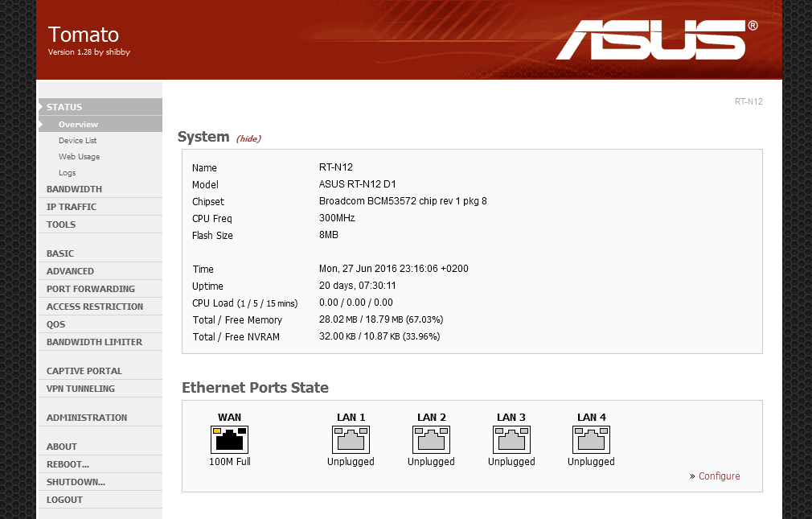The height and width of the screenshot is (519, 812).
Task: Click the NVRAM value 32.00 KB / 10.87 KB
Action: point(379,336)
